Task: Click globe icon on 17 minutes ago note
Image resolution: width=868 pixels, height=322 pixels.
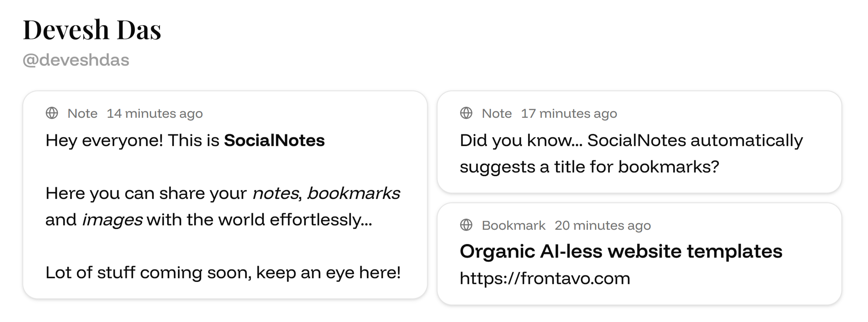Action: [x=466, y=113]
